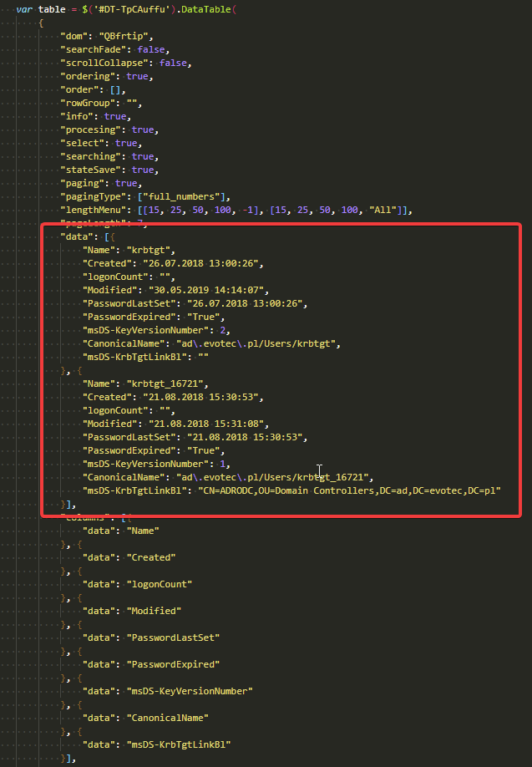The height and width of the screenshot is (767, 532).
Task: Click the -1 value in lengthMenu
Action: coord(247,210)
